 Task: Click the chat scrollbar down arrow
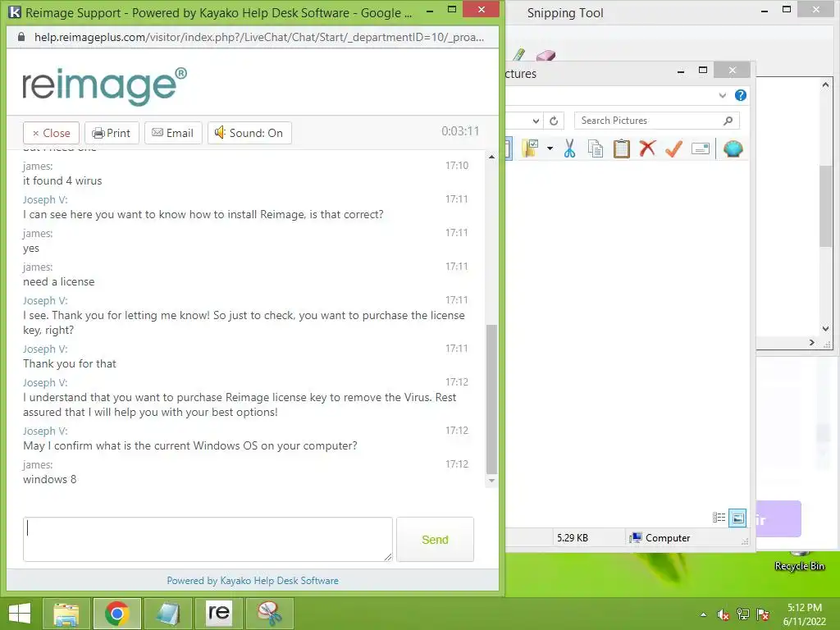pos(491,481)
